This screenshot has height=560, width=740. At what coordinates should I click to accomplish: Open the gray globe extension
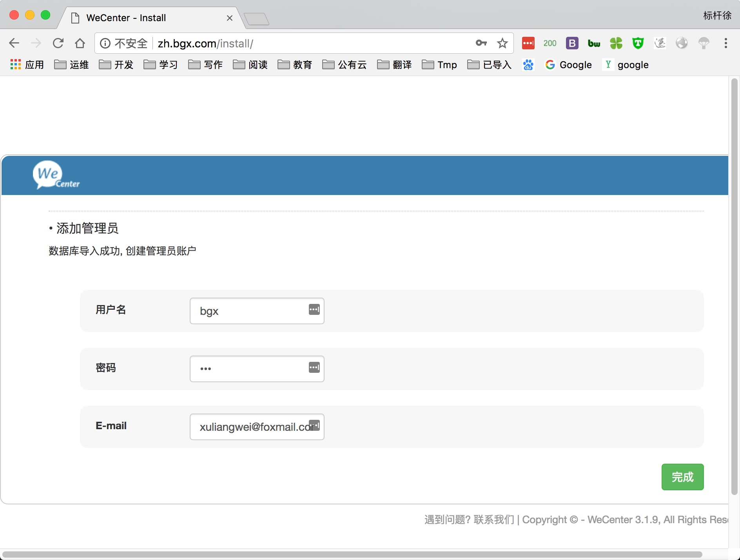[682, 43]
